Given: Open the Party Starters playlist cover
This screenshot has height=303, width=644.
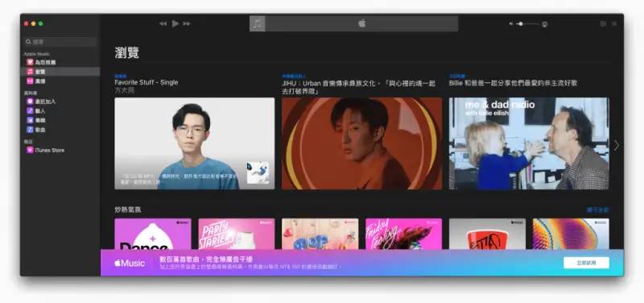Looking at the screenshot, I should click(237, 234).
